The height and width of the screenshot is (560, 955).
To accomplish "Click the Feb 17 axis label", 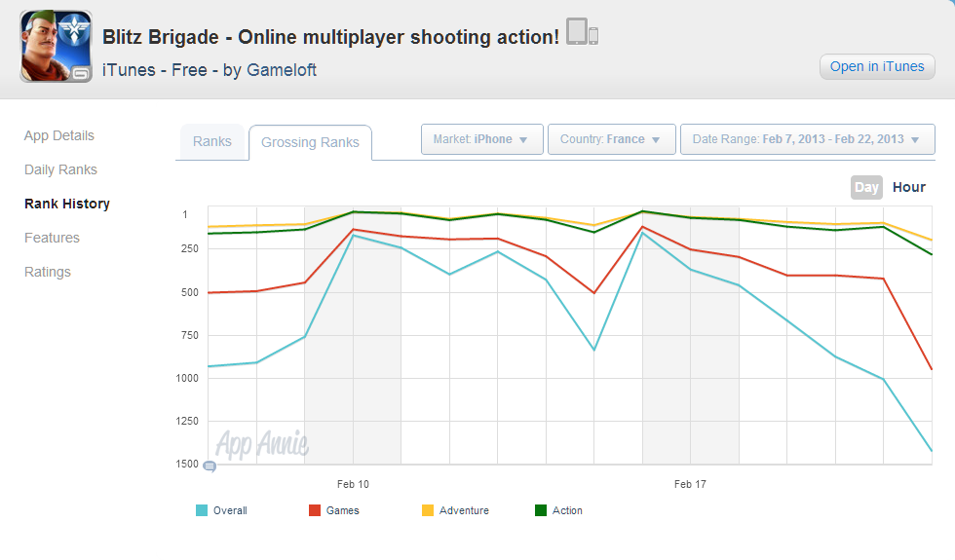I will [x=690, y=485].
